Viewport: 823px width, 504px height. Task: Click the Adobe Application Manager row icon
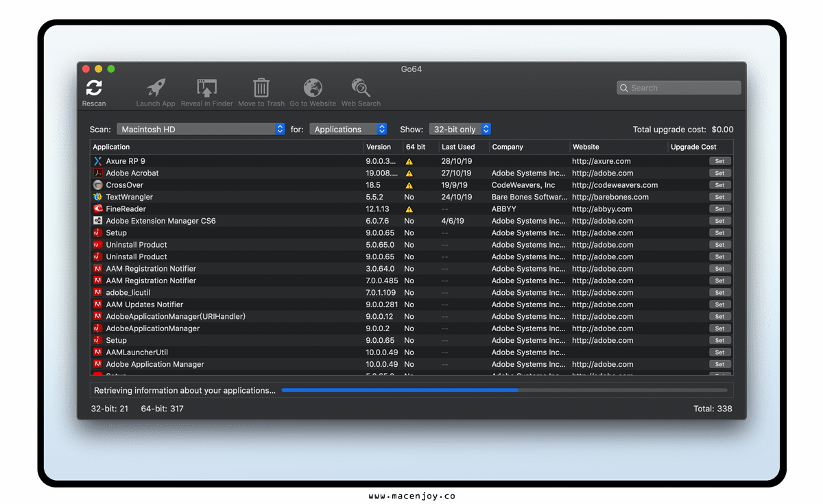pos(97,364)
